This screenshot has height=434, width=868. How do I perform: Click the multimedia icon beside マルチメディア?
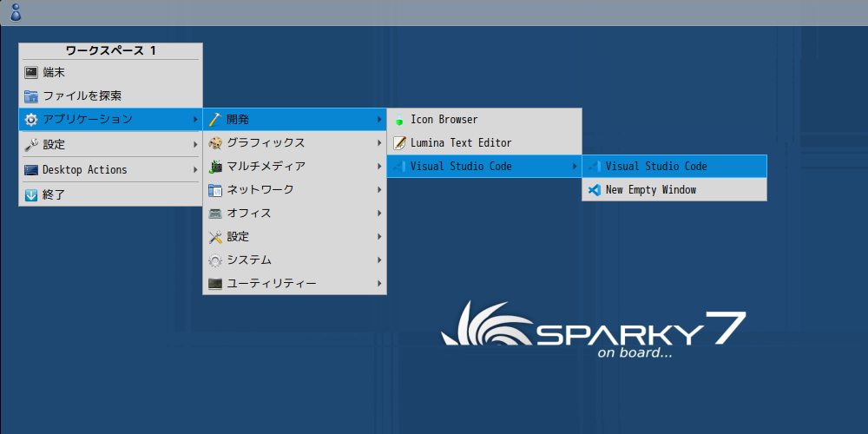214,166
